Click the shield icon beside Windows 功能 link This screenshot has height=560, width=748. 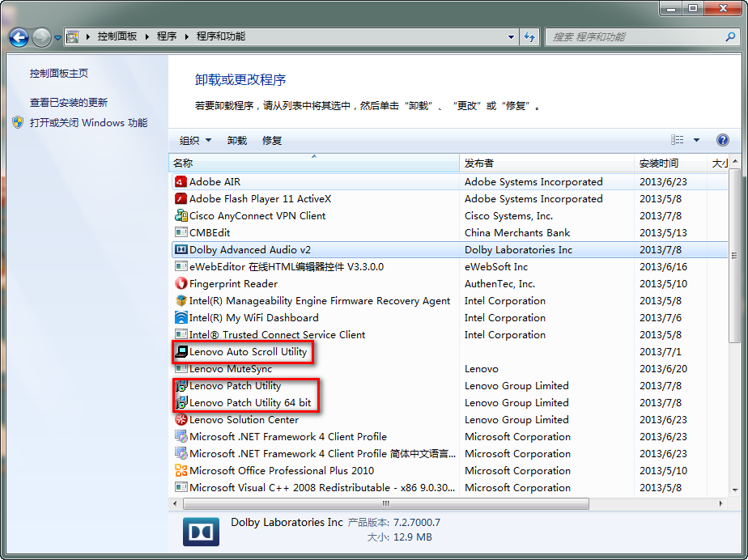[x=18, y=122]
